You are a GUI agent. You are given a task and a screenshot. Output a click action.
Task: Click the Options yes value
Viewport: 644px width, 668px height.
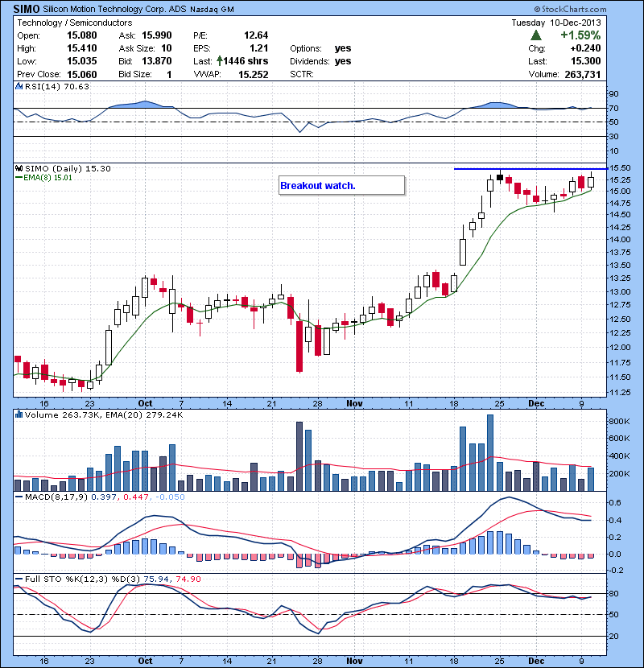pos(343,48)
